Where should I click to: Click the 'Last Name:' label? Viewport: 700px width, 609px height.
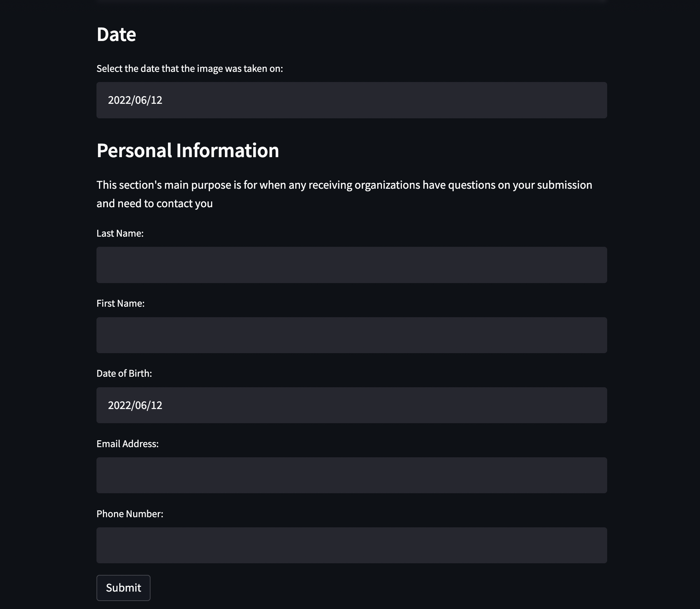coord(120,233)
